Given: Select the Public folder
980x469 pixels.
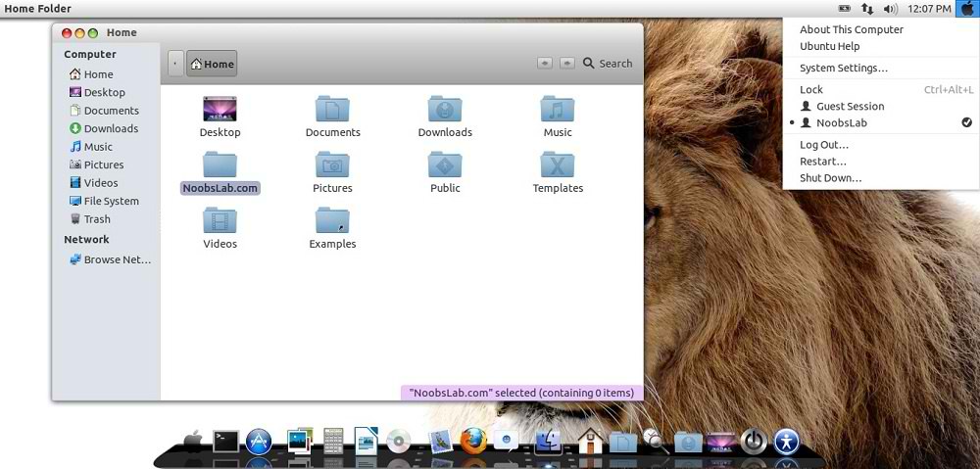Looking at the screenshot, I should coord(445,173).
